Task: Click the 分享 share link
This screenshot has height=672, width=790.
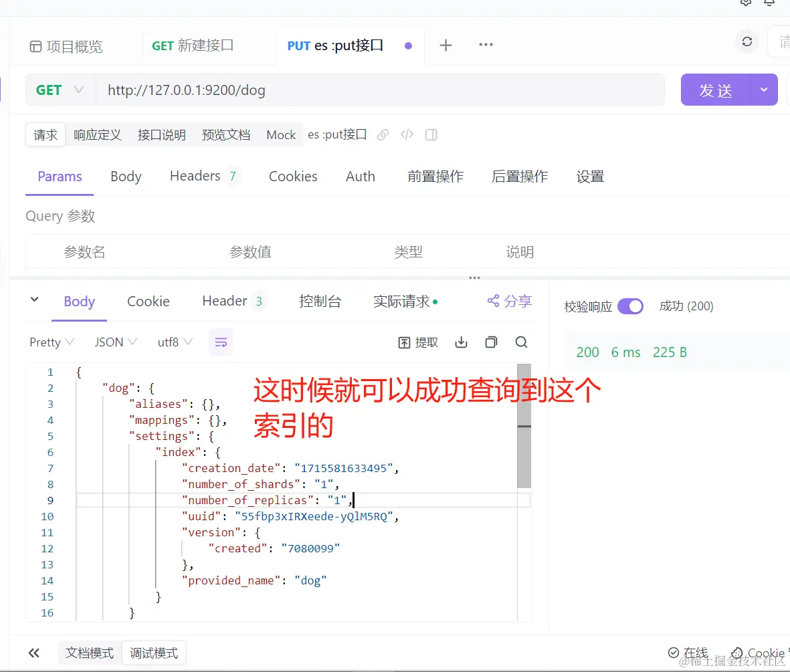Action: coord(509,302)
